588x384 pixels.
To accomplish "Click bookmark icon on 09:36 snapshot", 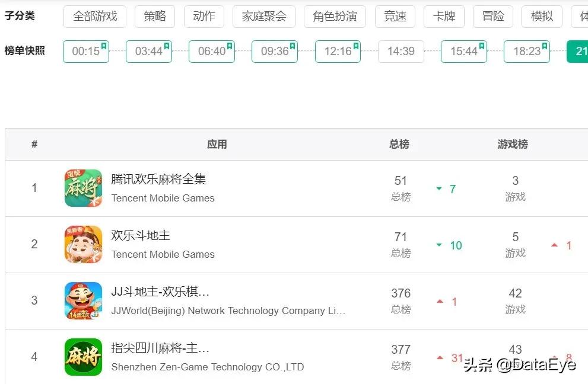I will coord(293,46).
